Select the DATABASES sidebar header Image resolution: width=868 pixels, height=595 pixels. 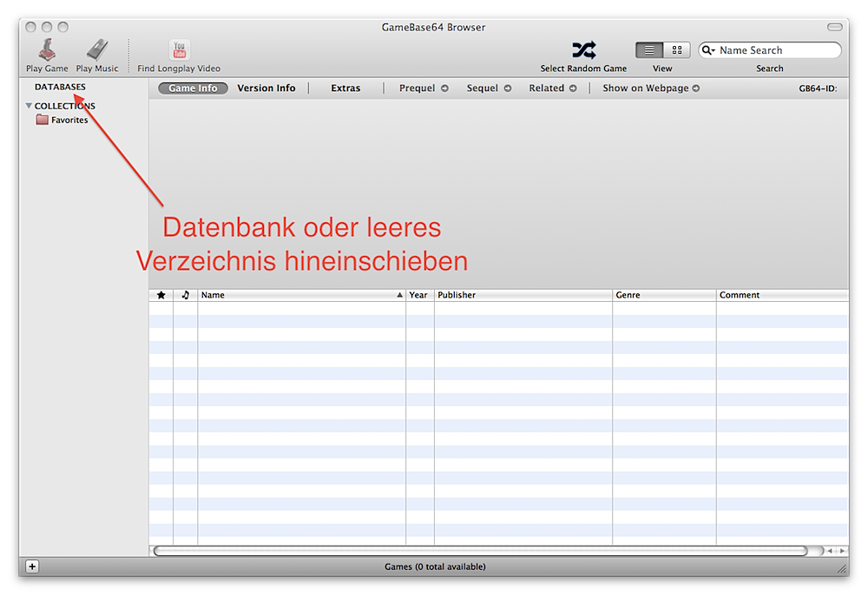coord(61,87)
